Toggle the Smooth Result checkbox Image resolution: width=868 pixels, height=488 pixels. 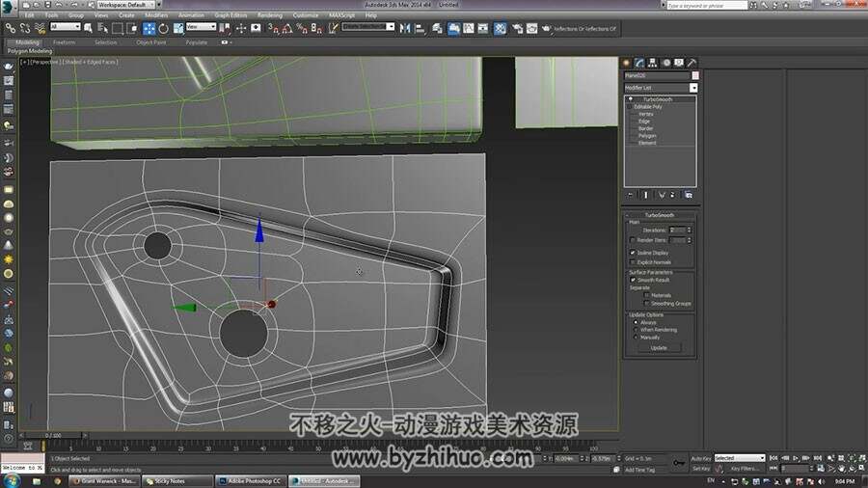tap(633, 280)
